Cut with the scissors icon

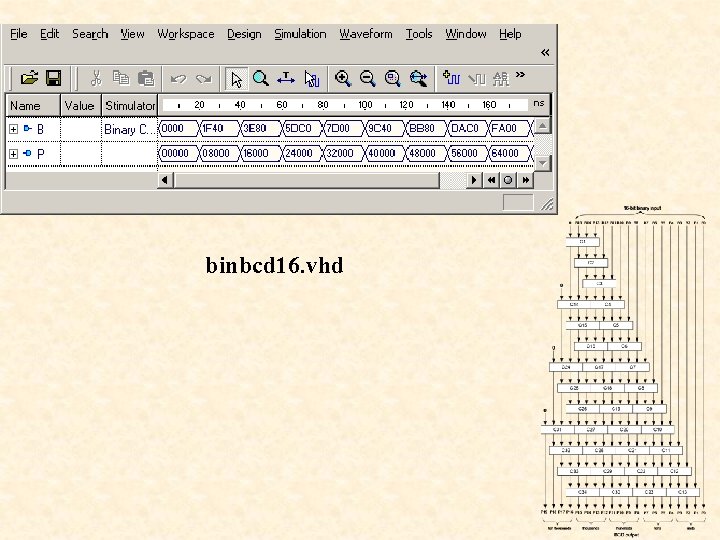click(x=96, y=78)
